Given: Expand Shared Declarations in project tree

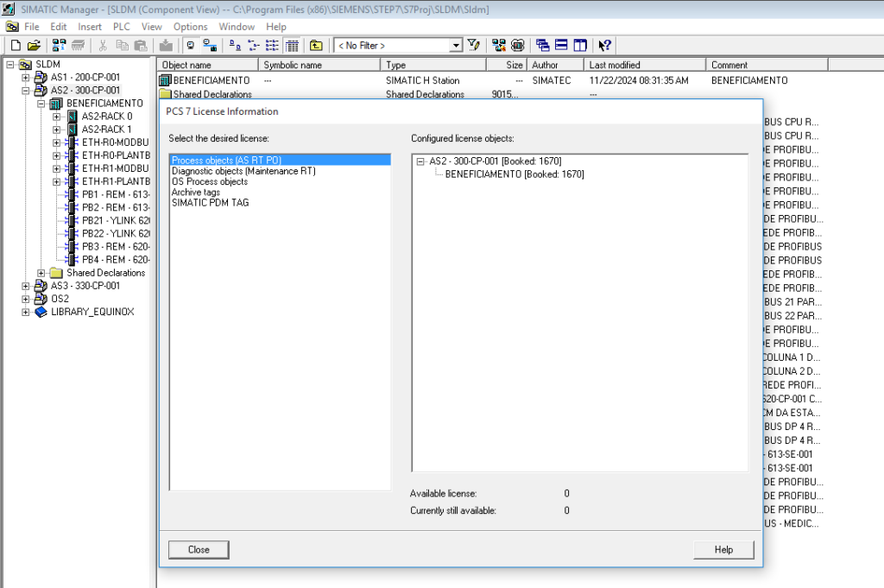Looking at the screenshot, I should (41, 273).
